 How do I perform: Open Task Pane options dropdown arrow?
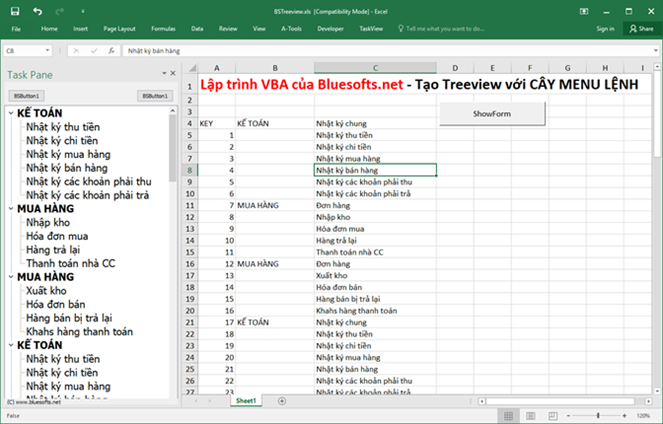[x=164, y=73]
